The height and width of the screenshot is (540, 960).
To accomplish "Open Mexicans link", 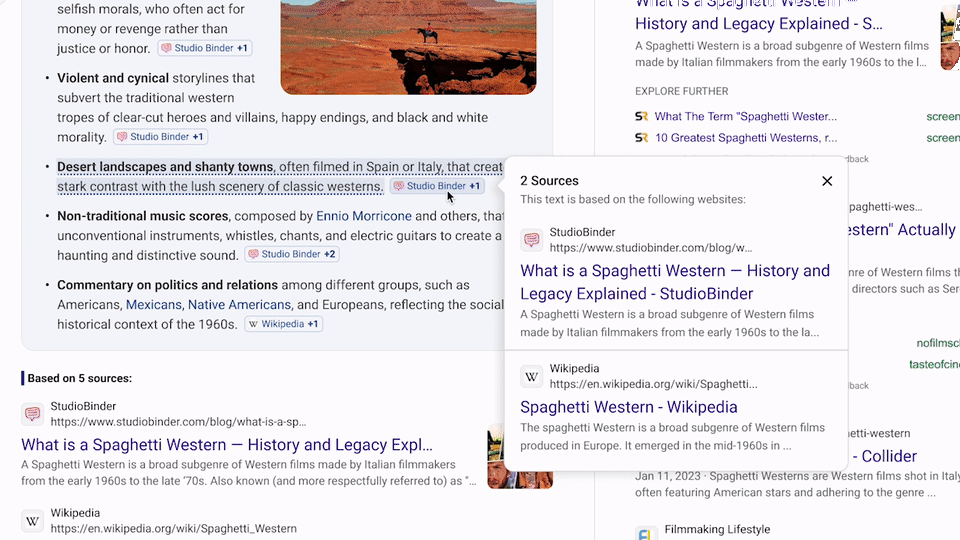I will coord(154,304).
